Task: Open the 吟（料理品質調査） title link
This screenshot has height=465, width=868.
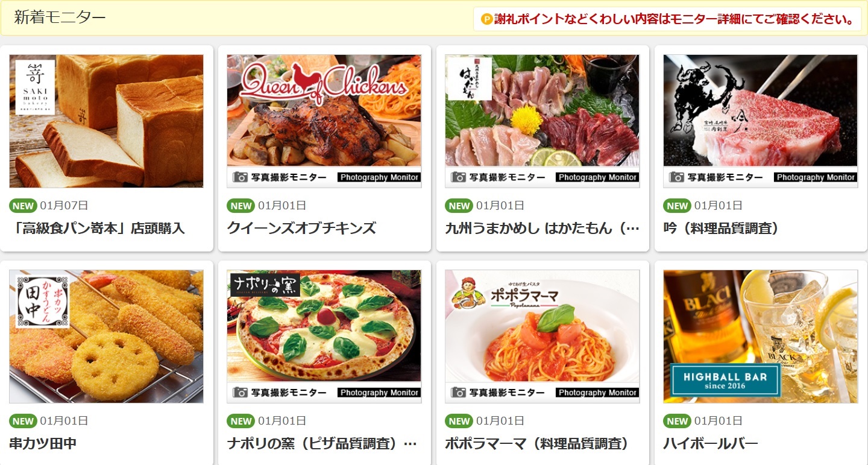Action: click(x=722, y=229)
